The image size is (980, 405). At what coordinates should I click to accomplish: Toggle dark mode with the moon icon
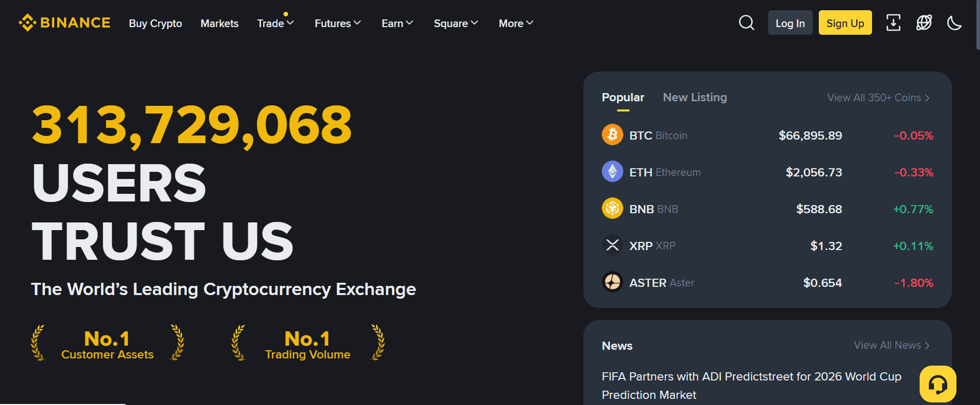click(x=954, y=22)
